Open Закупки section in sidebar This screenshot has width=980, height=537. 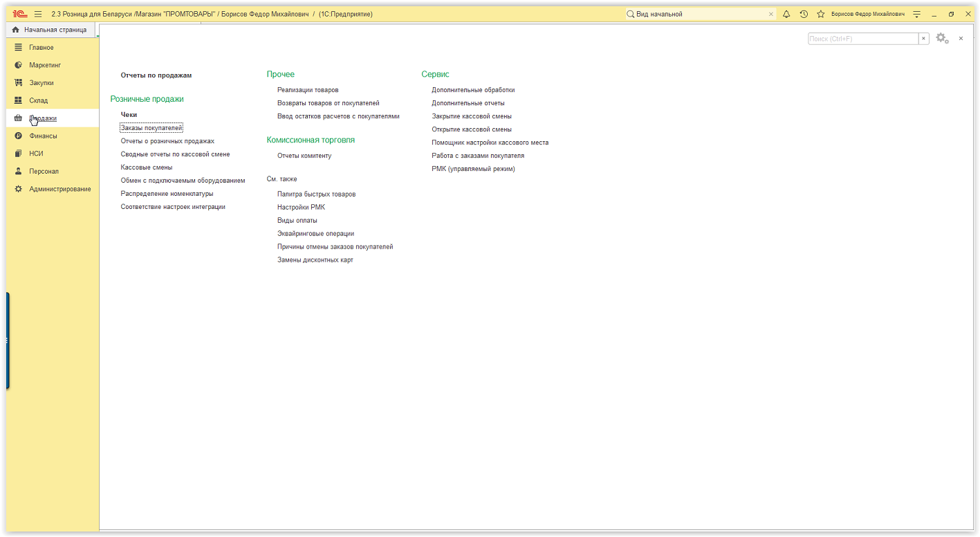click(x=41, y=83)
